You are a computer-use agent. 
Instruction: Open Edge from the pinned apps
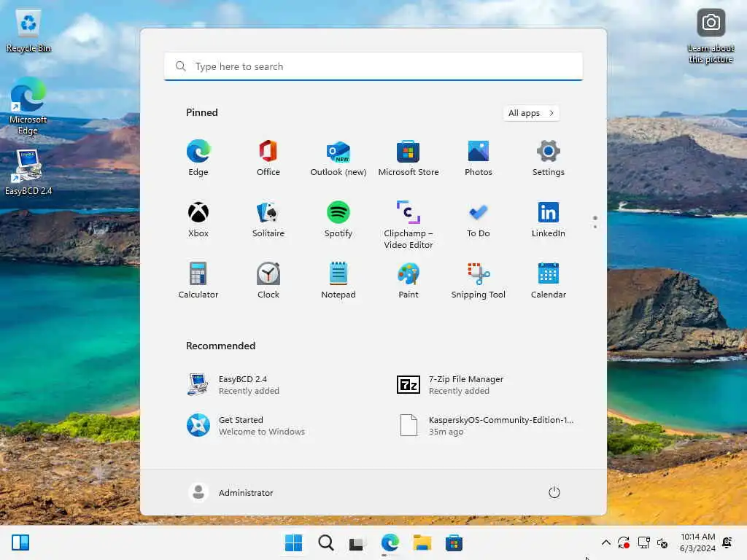(198, 158)
